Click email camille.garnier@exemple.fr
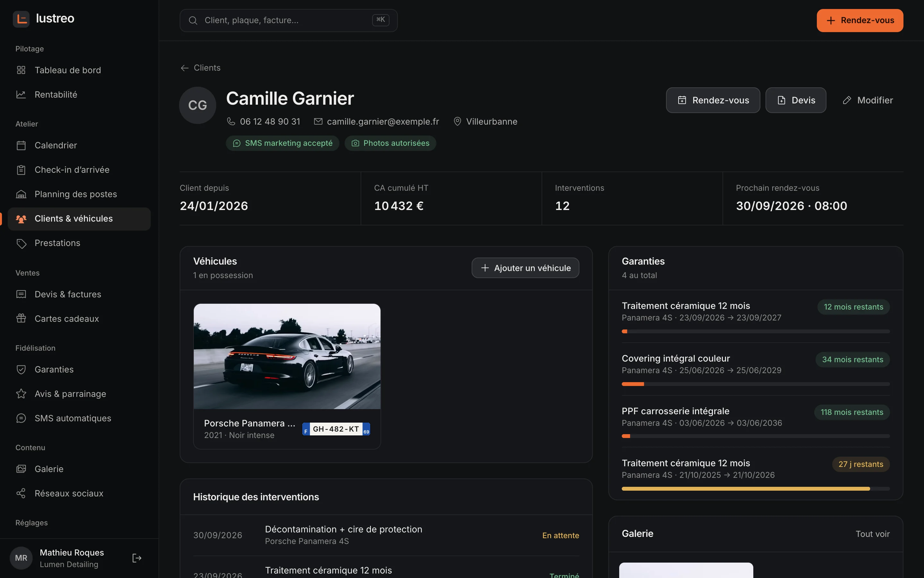Viewport: 924px width, 578px height. (x=383, y=122)
